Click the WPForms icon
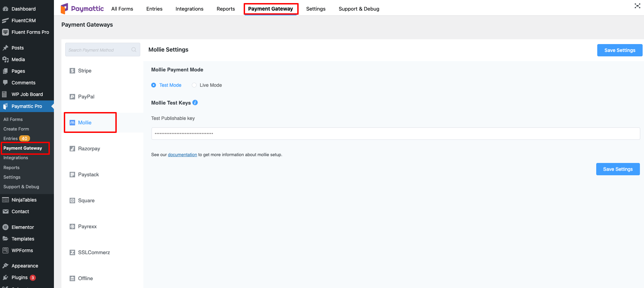The height and width of the screenshot is (288, 644). [5, 250]
